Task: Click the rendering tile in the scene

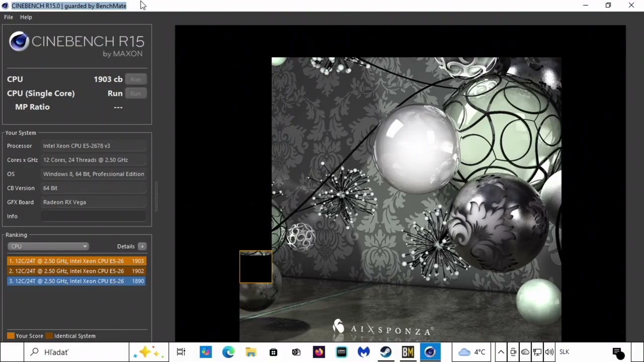Action: coord(256,267)
